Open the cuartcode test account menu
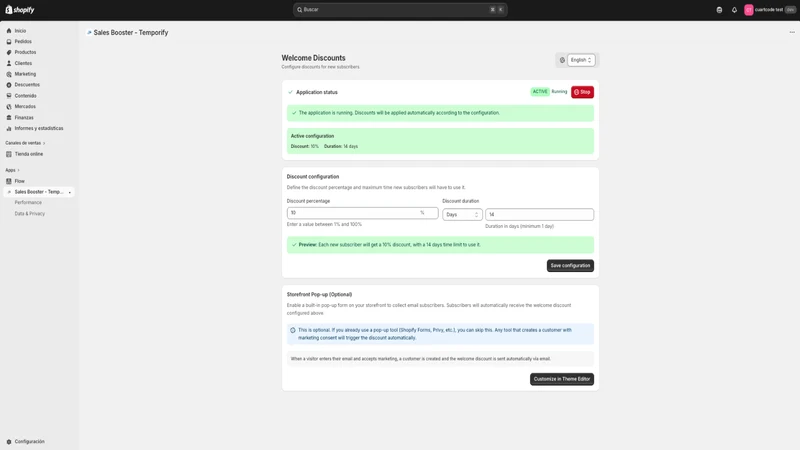This screenshot has height=450, width=800. [x=769, y=10]
